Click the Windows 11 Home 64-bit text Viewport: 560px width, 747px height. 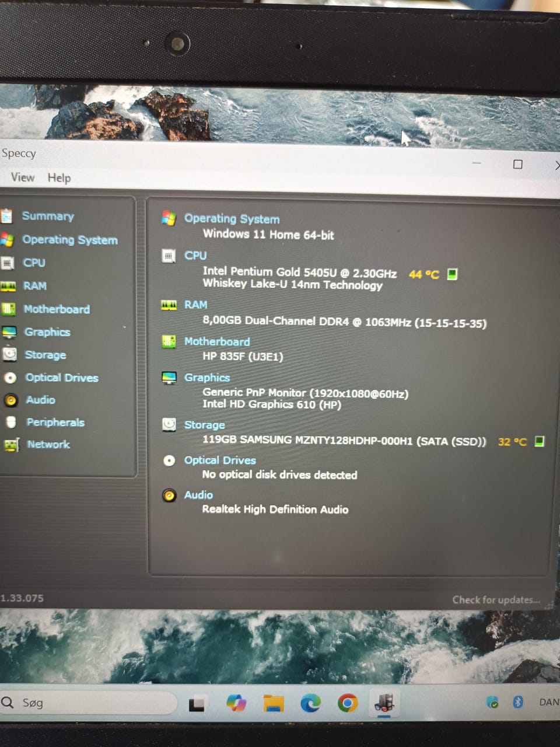click(268, 235)
